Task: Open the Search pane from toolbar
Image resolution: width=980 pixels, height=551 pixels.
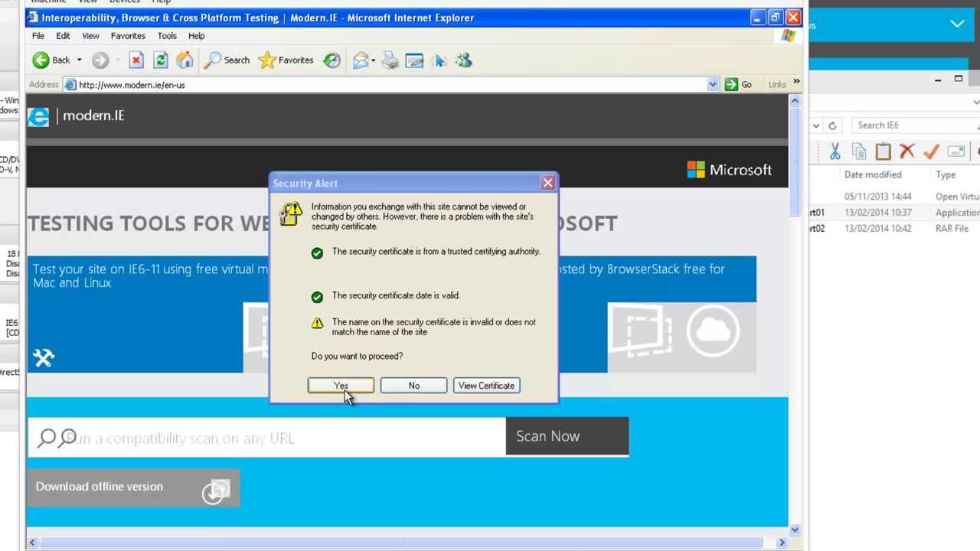Action: (x=227, y=60)
